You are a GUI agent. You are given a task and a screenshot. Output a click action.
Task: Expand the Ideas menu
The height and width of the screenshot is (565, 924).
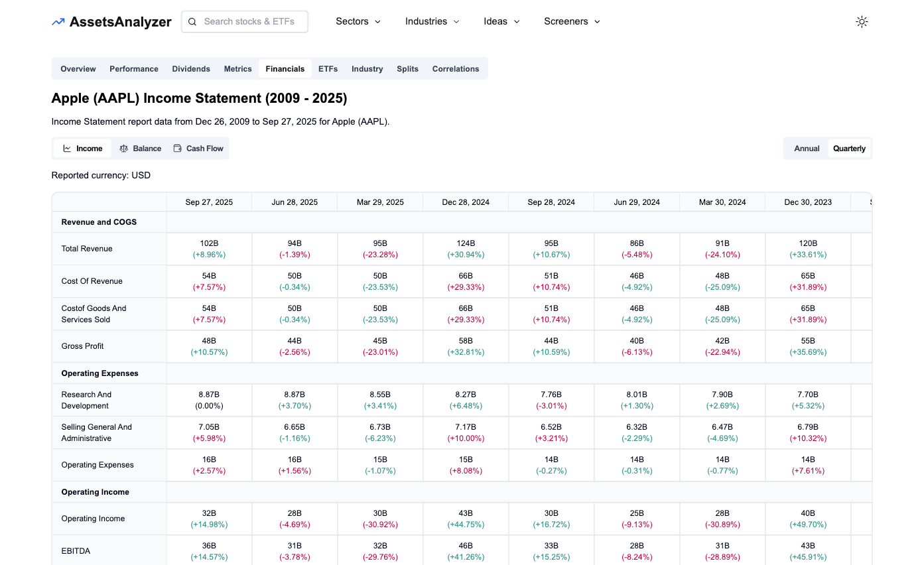tap(501, 21)
